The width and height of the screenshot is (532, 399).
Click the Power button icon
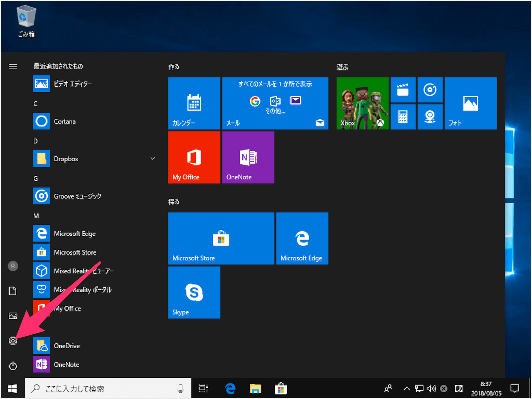click(13, 366)
